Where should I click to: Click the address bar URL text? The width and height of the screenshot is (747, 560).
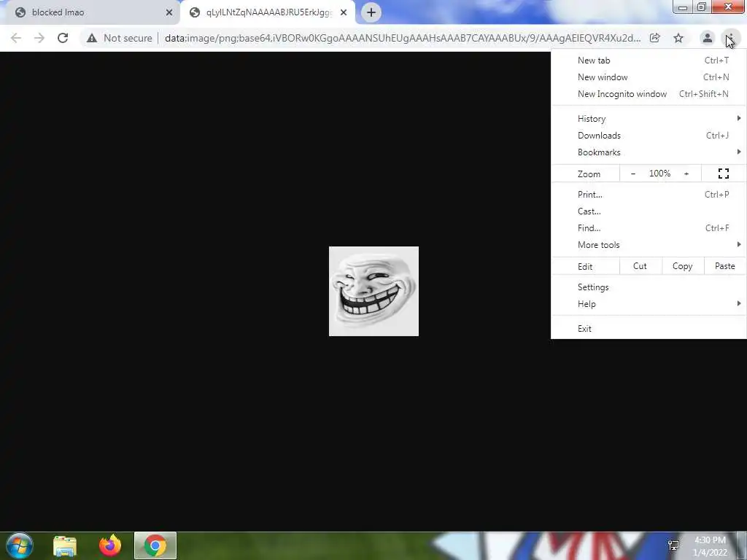(x=403, y=38)
